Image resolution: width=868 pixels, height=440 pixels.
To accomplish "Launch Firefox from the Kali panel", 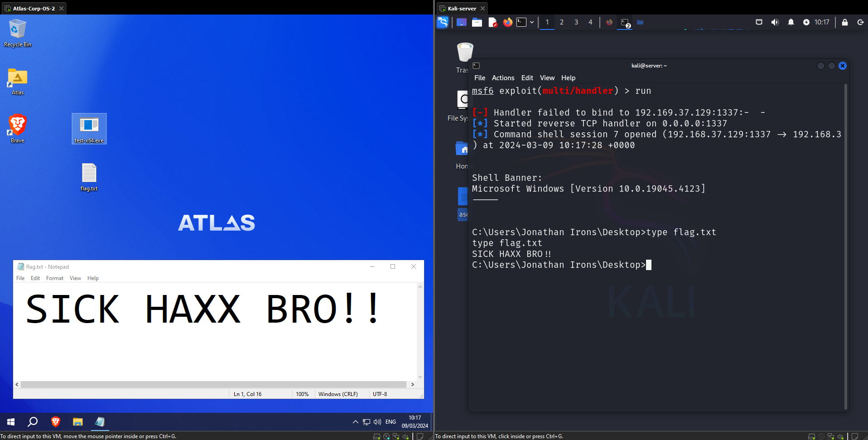I will tap(508, 22).
